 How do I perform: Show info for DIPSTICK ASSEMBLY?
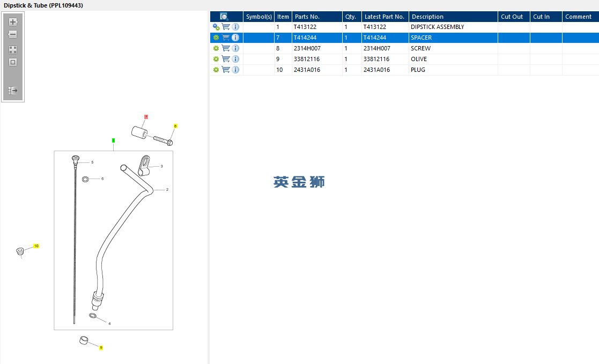235,27
